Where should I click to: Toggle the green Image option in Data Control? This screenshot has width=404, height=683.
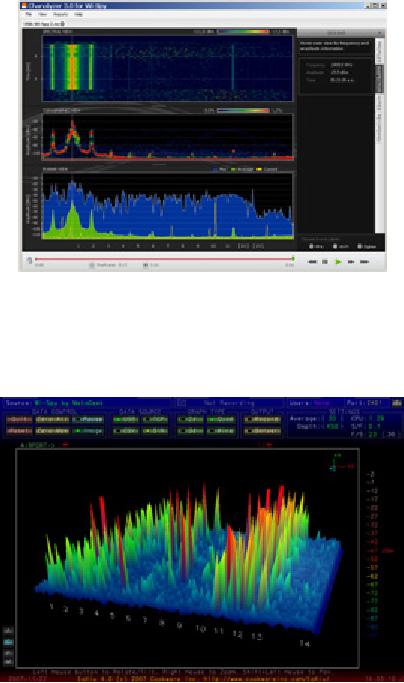(x=88, y=431)
